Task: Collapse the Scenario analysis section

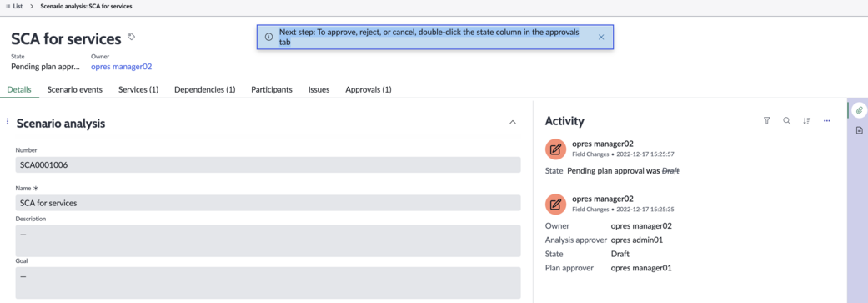Action: [x=513, y=122]
